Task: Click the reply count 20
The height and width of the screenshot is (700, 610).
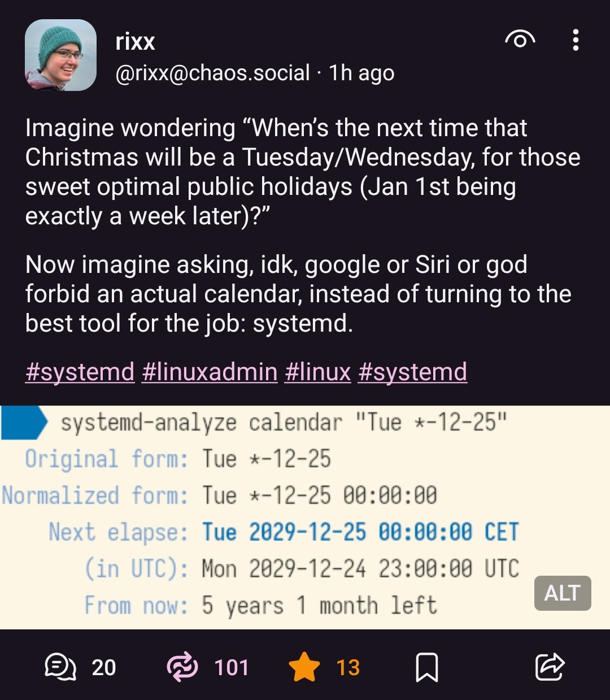Action: [x=104, y=668]
